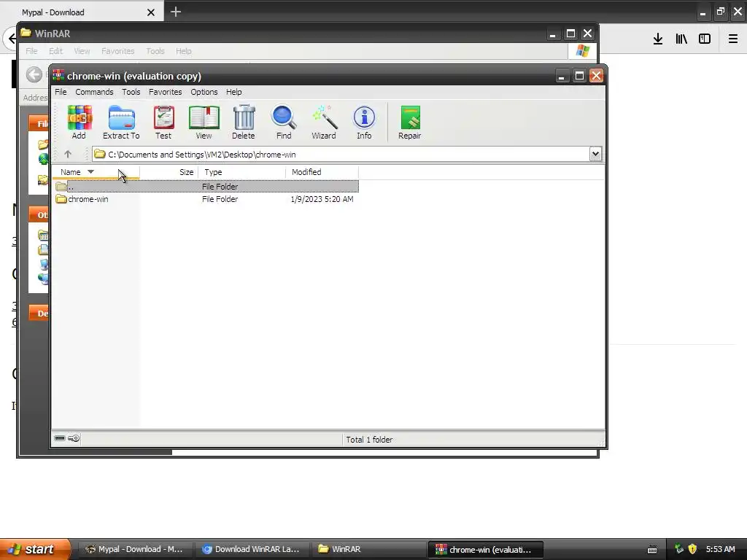
Task: Open Favorites menu in WinRAR folder window
Action: 117,51
